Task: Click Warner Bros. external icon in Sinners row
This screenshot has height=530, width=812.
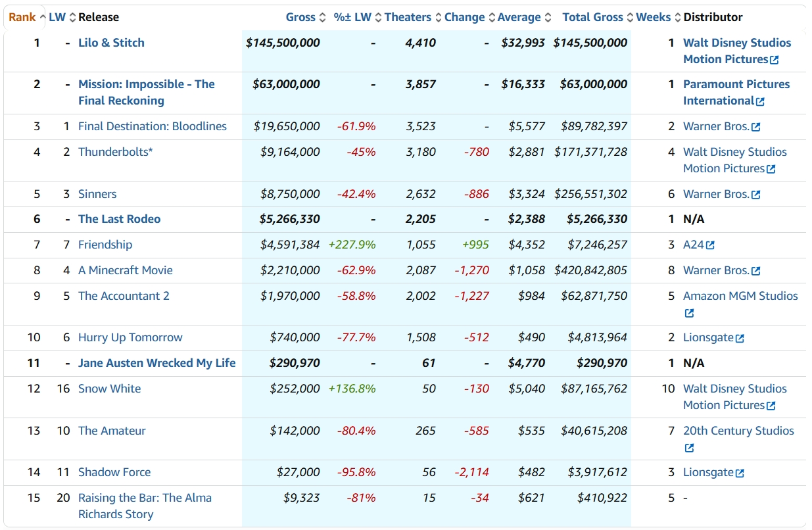Action: click(x=755, y=195)
